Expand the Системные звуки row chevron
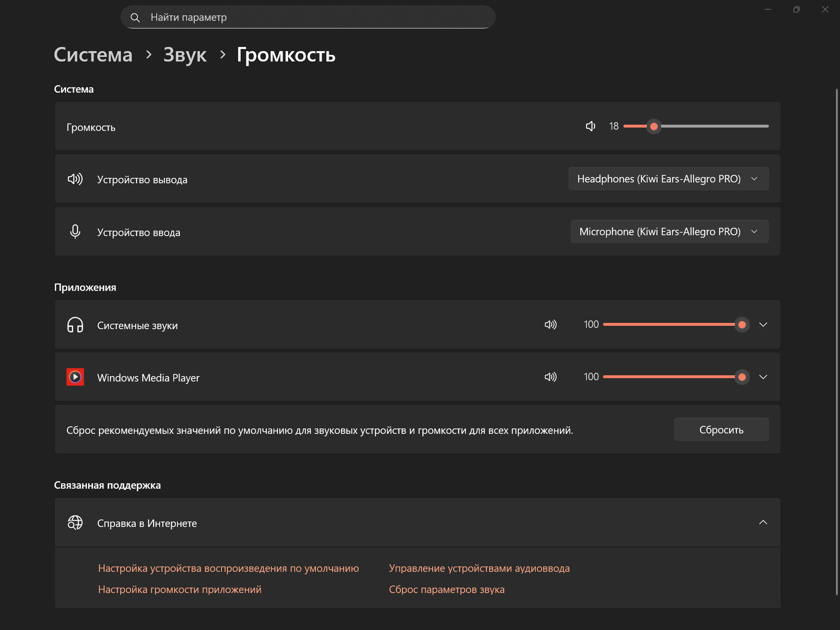This screenshot has width=840, height=630. tap(763, 325)
